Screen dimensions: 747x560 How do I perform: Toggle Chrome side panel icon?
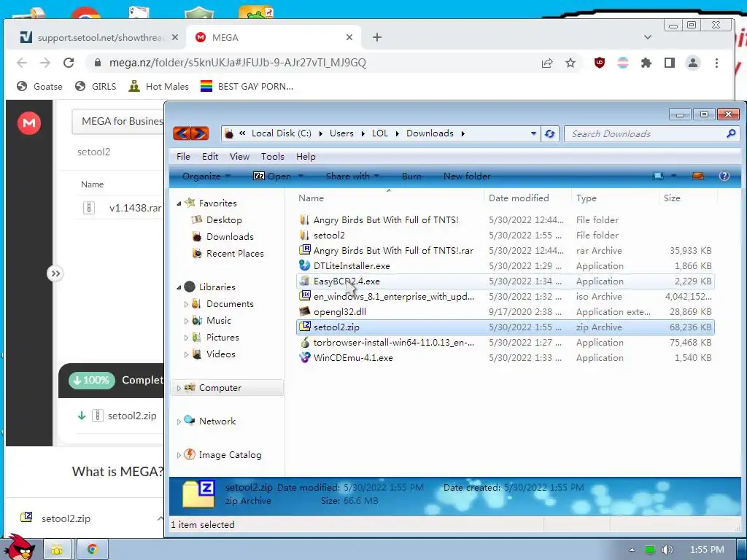coord(670,63)
